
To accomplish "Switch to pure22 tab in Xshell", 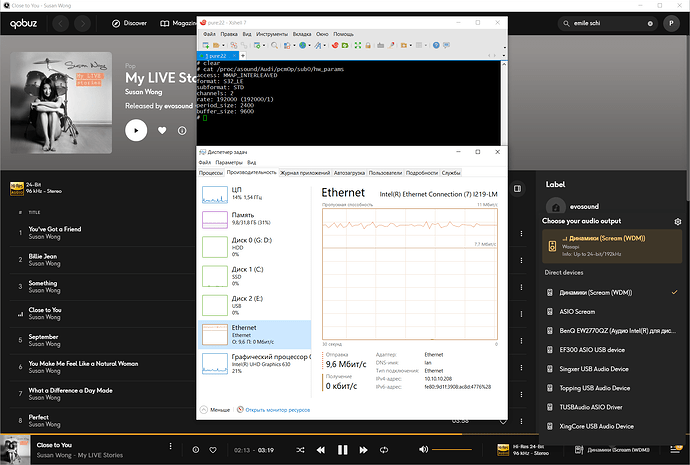I will 218,56.
